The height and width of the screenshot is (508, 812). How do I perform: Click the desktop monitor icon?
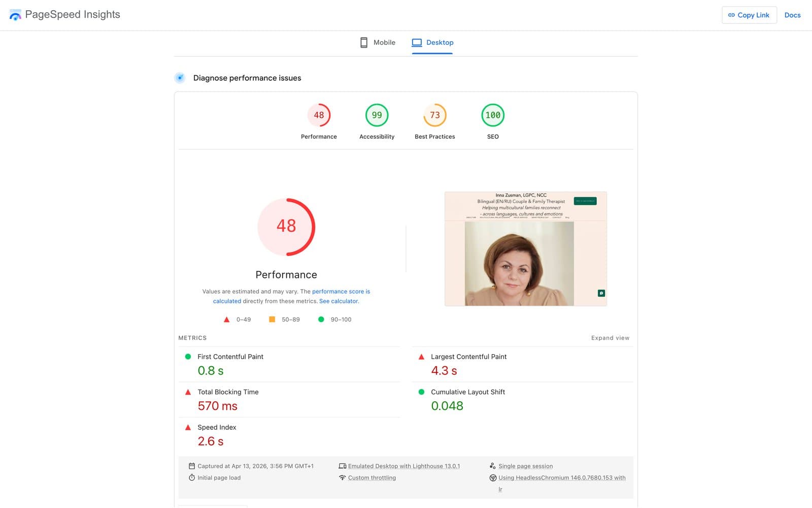[417, 43]
